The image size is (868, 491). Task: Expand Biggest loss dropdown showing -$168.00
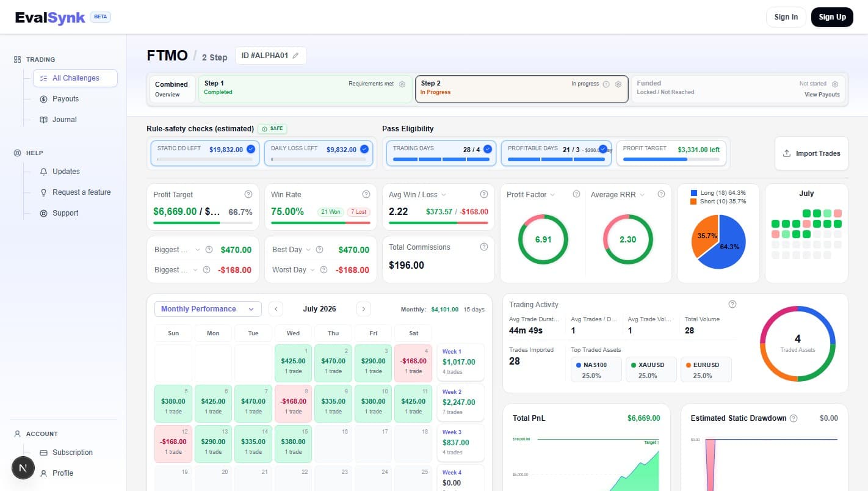[195, 270]
